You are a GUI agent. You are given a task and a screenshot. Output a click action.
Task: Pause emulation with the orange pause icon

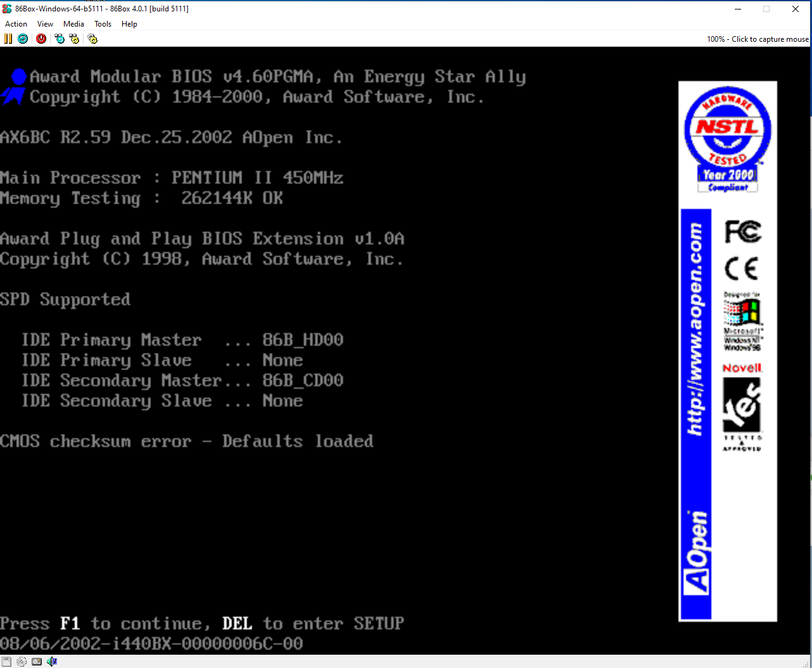click(8, 39)
